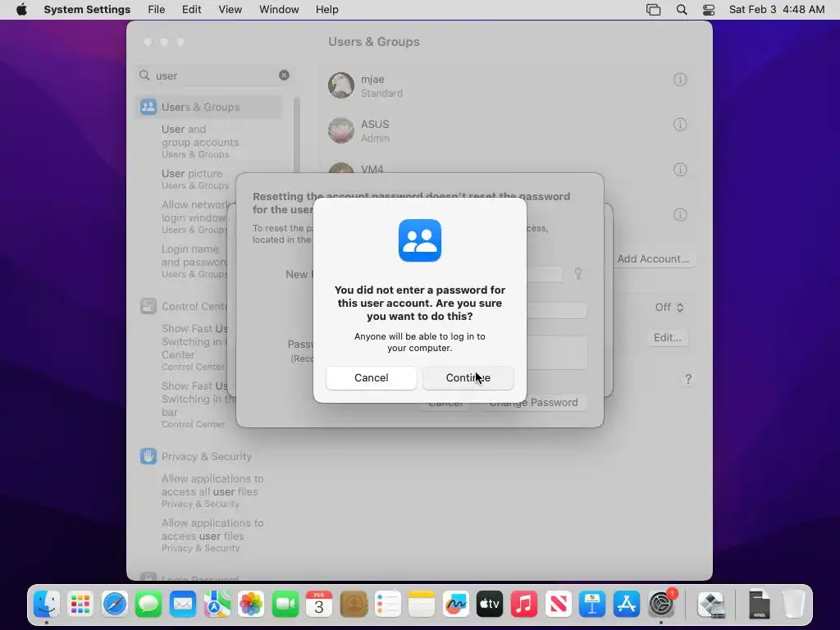Open FaceTime from the Dock
This screenshot has width=840, height=630.
pos(285,605)
